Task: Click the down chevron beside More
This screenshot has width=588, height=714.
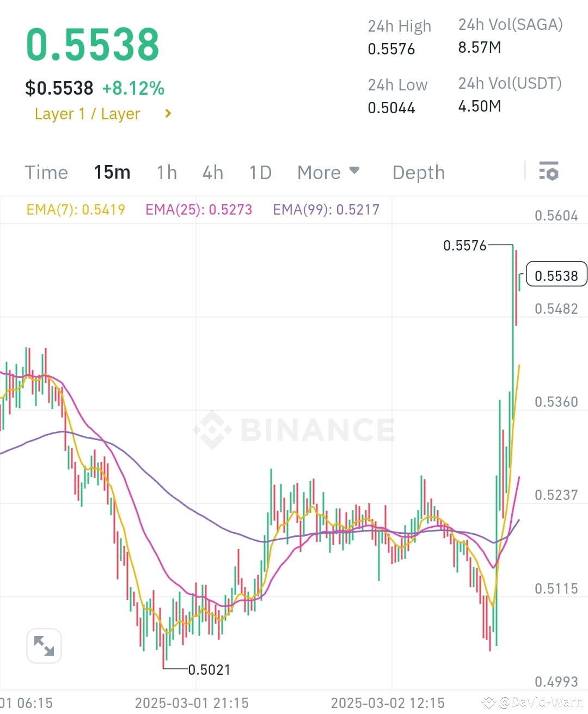Action: [x=354, y=171]
